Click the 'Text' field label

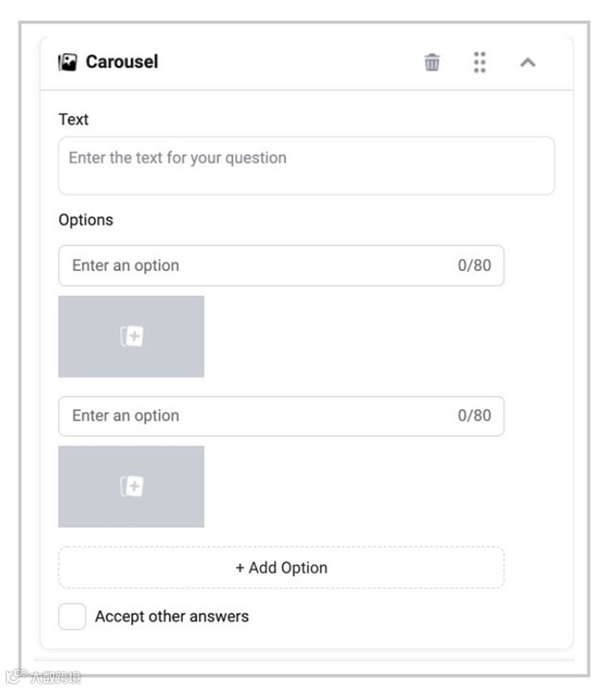73,119
